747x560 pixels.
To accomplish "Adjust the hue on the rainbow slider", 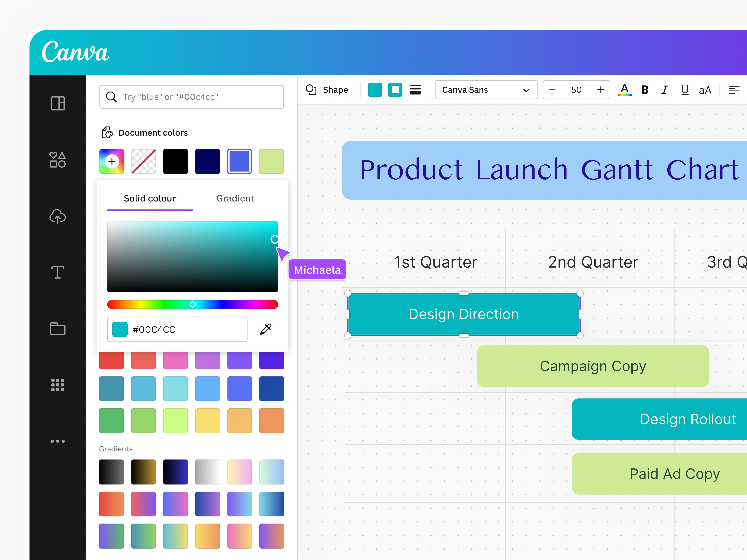I will (x=193, y=304).
